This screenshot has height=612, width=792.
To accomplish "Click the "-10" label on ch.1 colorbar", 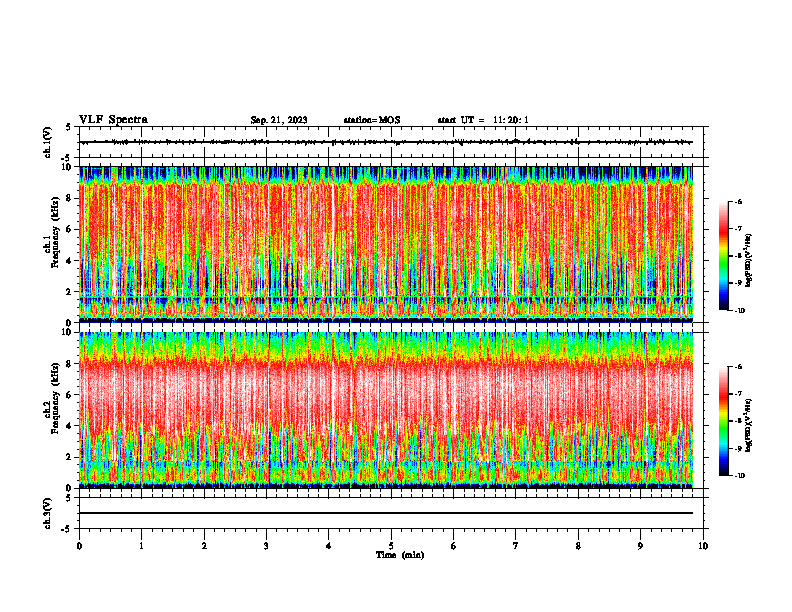I will pyautogui.click(x=739, y=311).
